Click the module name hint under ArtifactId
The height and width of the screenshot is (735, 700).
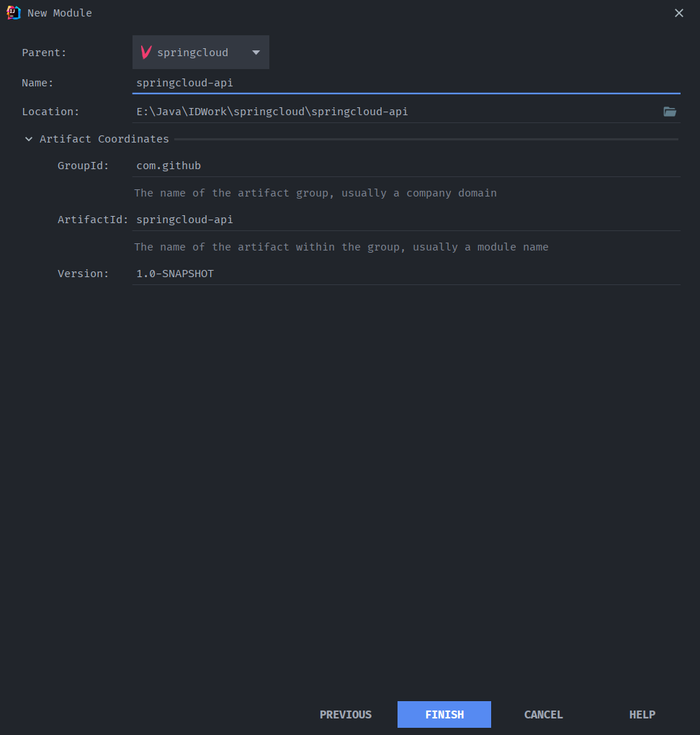pos(341,247)
